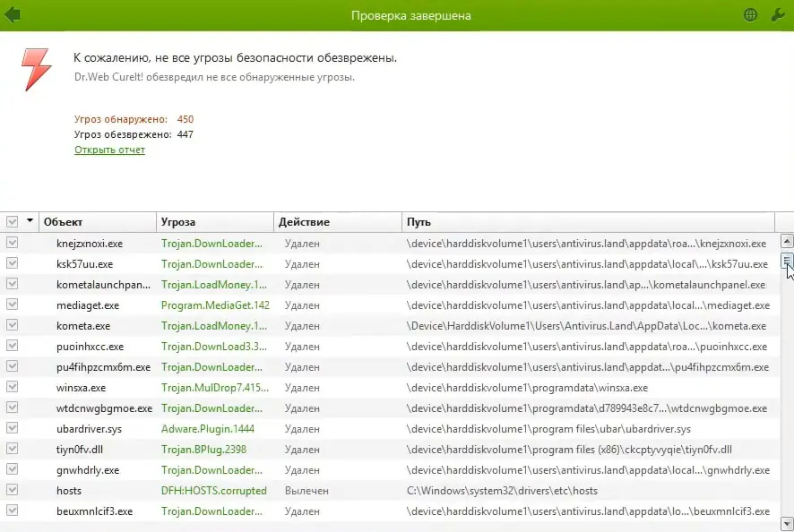Toggle checkbox for wtdcnwgbgmoe.exe row
The width and height of the screenshot is (794, 532).
pyautogui.click(x=13, y=408)
